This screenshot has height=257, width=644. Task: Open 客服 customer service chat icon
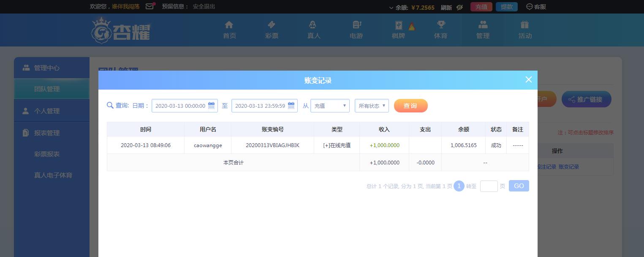click(530, 7)
